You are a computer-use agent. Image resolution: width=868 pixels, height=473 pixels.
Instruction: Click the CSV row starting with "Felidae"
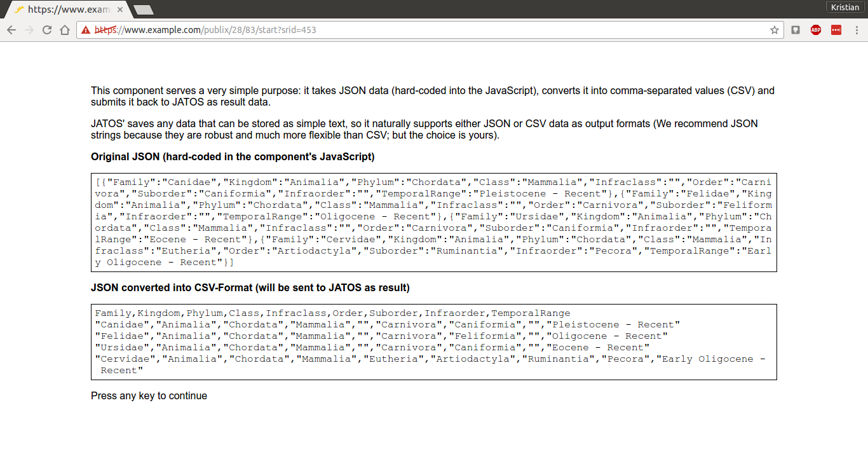click(381, 336)
